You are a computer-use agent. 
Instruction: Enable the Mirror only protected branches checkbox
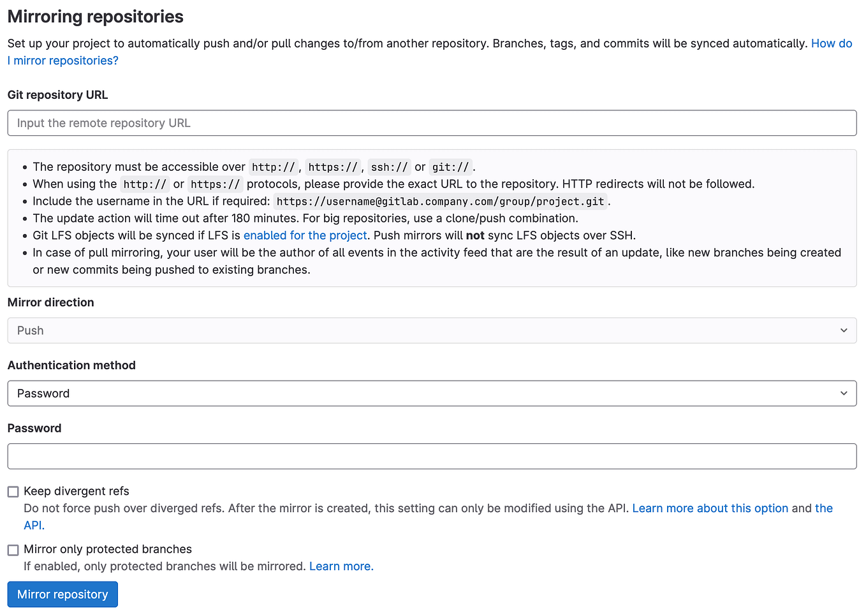click(x=12, y=549)
